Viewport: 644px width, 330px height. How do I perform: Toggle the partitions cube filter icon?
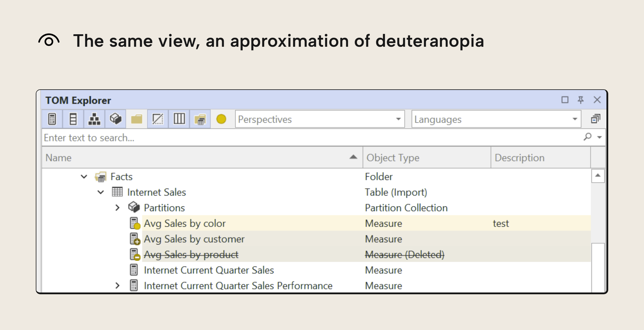point(116,119)
